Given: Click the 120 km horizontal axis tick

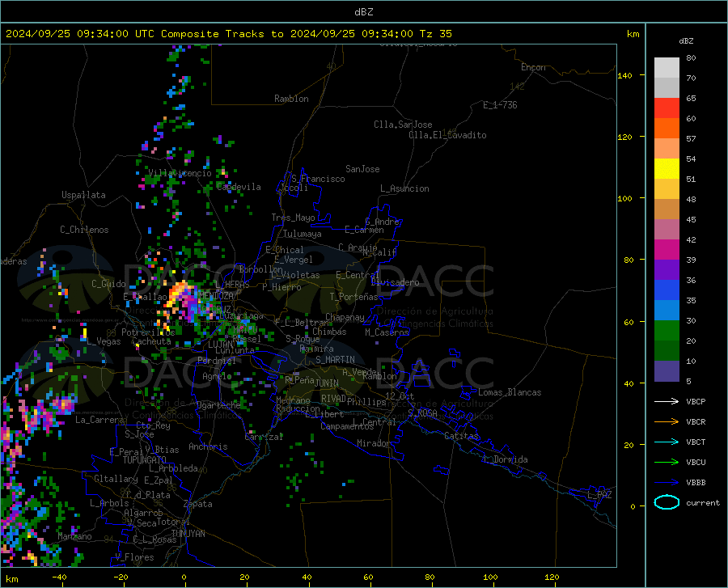Looking at the screenshot, I should [x=552, y=577].
